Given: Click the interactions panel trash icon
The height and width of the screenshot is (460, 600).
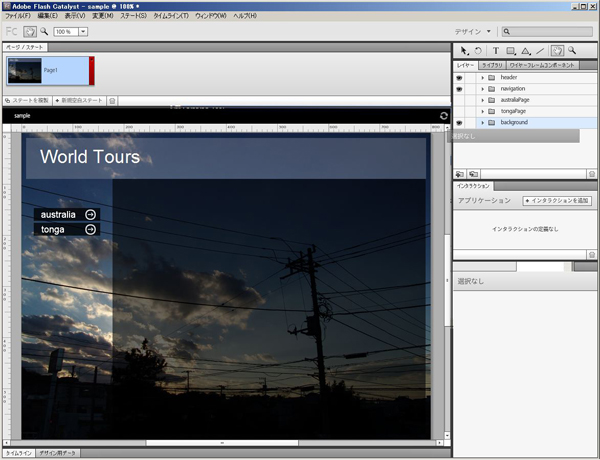Looking at the screenshot, I should (592, 254).
